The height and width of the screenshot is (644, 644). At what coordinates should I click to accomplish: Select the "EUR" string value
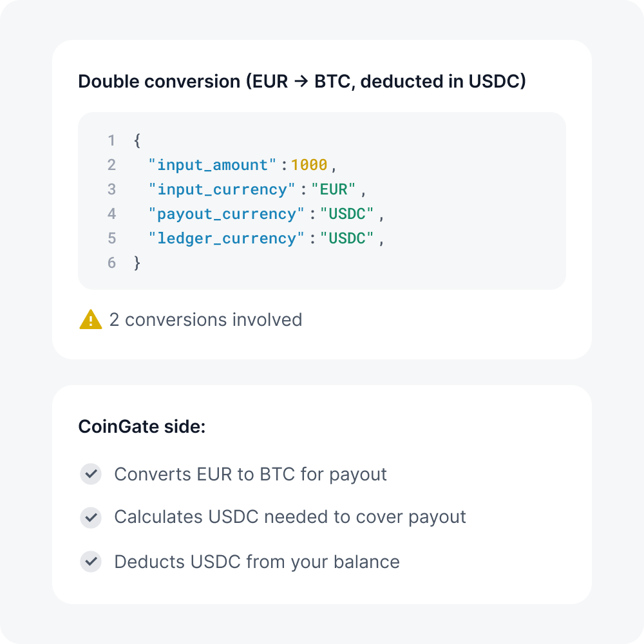coord(334,189)
